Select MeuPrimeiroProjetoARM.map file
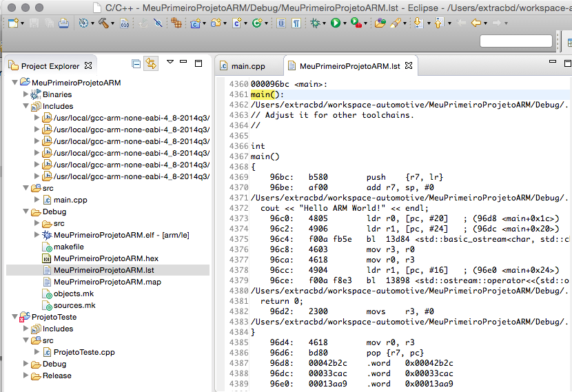The height and width of the screenshot is (392, 572). pos(108,282)
